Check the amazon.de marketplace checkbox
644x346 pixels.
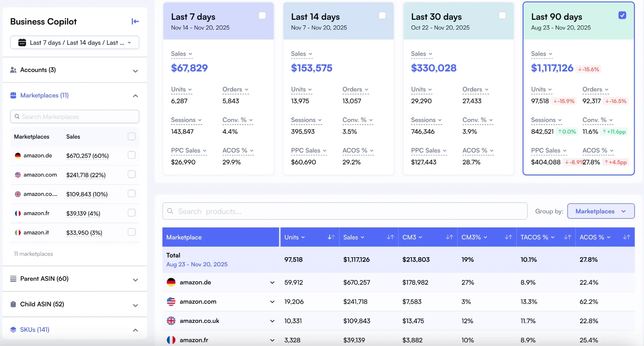coord(131,155)
